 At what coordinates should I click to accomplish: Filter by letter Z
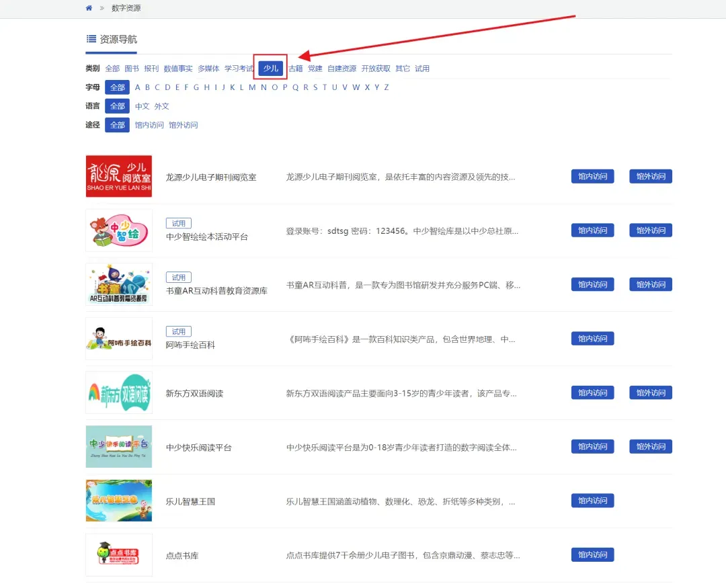tap(387, 87)
